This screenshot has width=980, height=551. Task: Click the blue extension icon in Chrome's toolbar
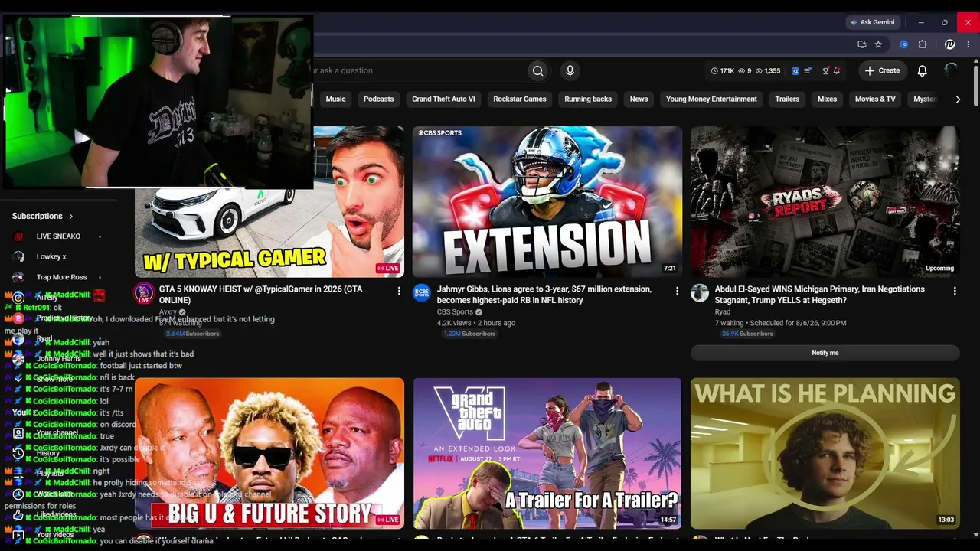(x=904, y=44)
